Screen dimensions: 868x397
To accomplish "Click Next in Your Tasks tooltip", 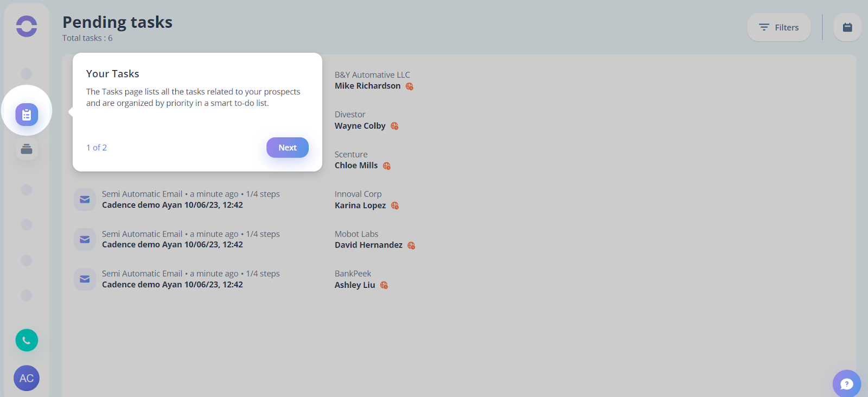I will (x=288, y=148).
